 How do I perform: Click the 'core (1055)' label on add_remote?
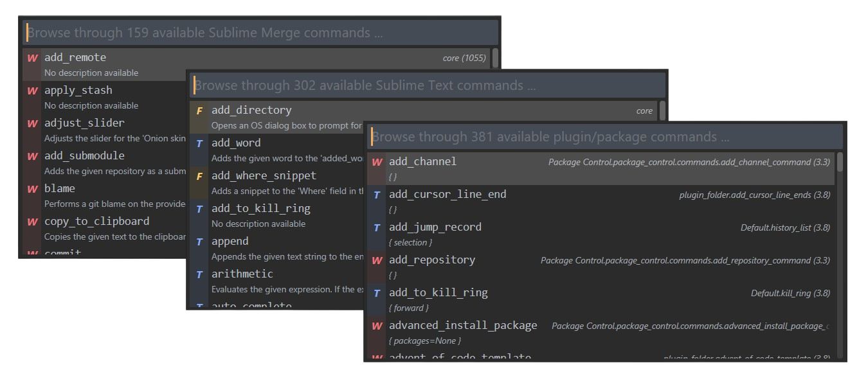coord(464,58)
